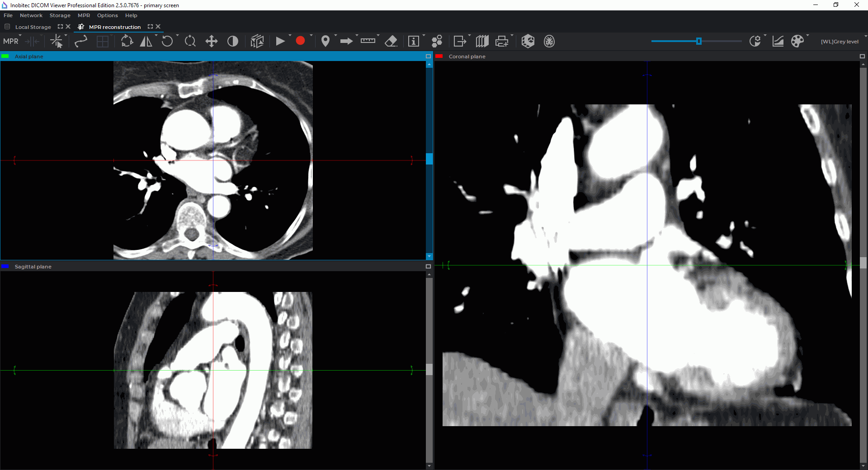Select the flip horizontal tool
The image size is (868, 470).
coord(146,42)
